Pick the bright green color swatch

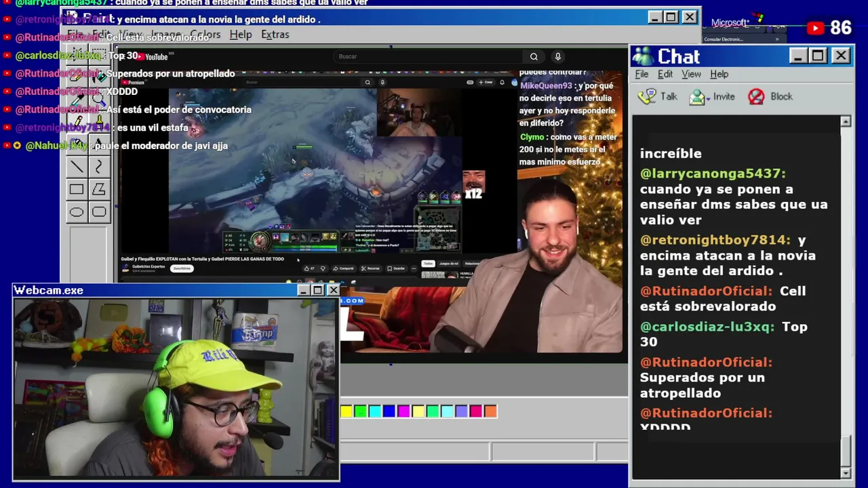[361, 411]
